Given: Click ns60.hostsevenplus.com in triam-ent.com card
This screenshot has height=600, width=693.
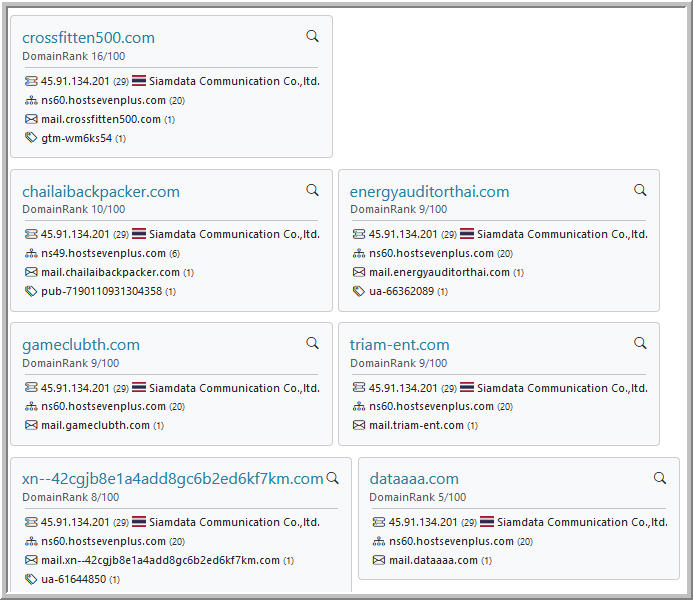Looking at the screenshot, I should click(x=431, y=406).
